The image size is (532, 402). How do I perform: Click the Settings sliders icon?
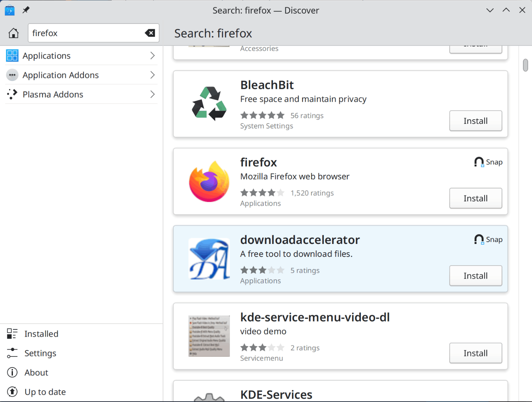[x=12, y=353]
